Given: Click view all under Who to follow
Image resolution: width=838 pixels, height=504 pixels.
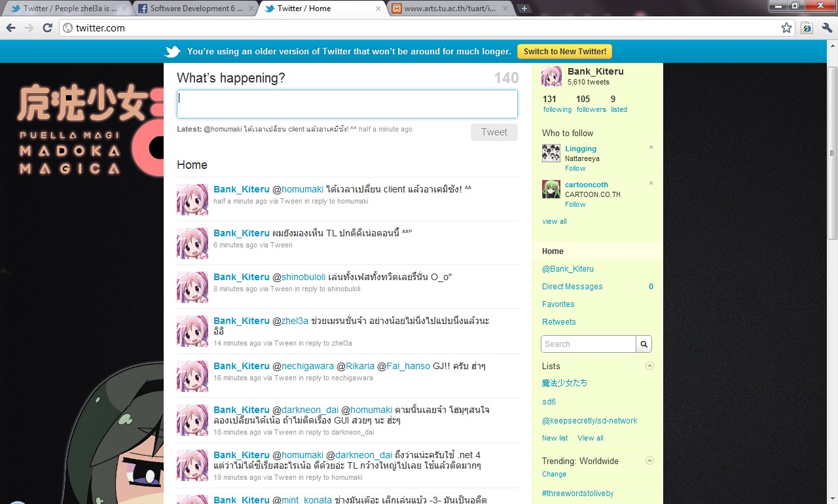Looking at the screenshot, I should [555, 221].
